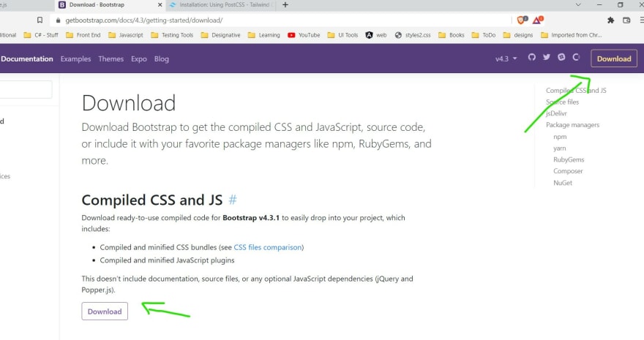Screen dimensions: 644x340
Task: Close the 'Download · Bootstrap' tab
Action: [x=160, y=5]
